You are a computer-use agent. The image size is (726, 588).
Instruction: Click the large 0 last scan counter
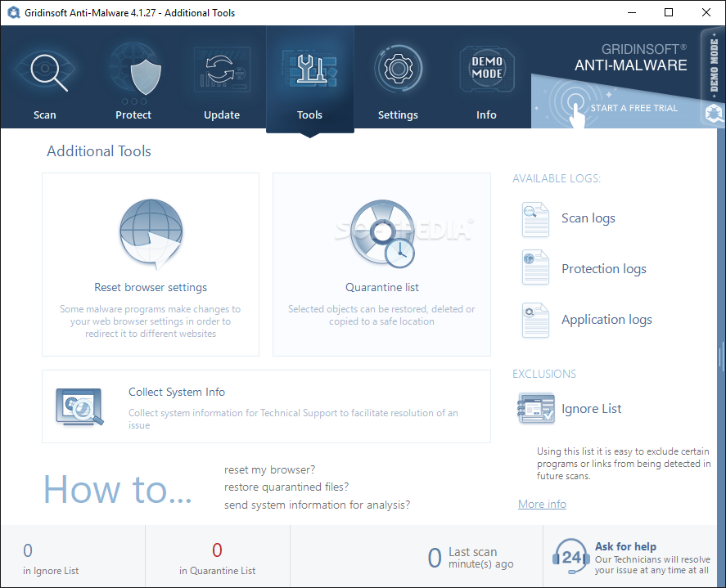coord(435,558)
